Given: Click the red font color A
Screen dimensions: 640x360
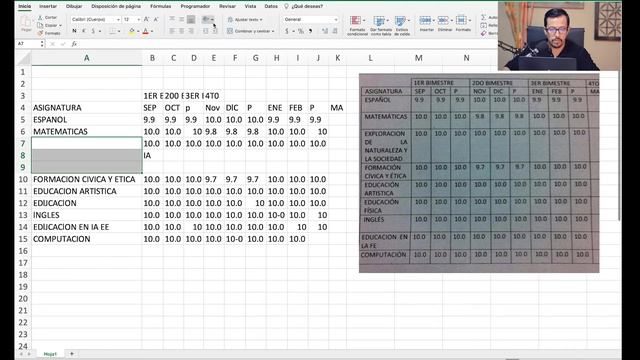Looking at the screenshot, I should [146, 31].
